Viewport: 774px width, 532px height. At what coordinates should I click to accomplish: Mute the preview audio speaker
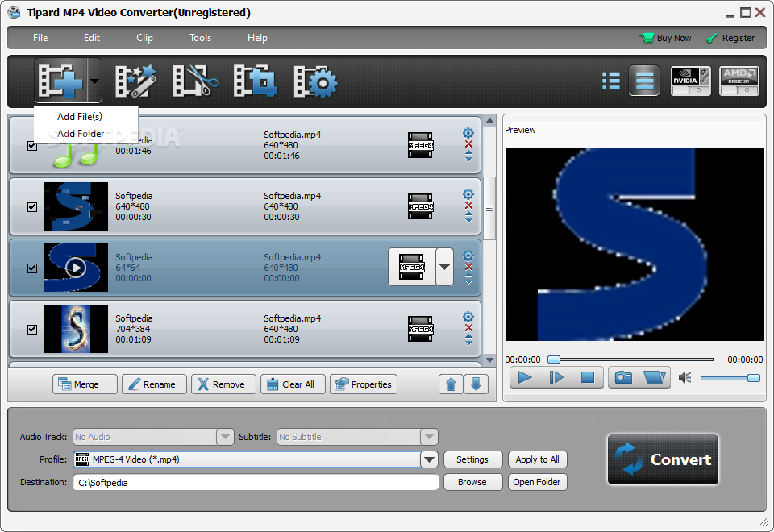point(685,378)
